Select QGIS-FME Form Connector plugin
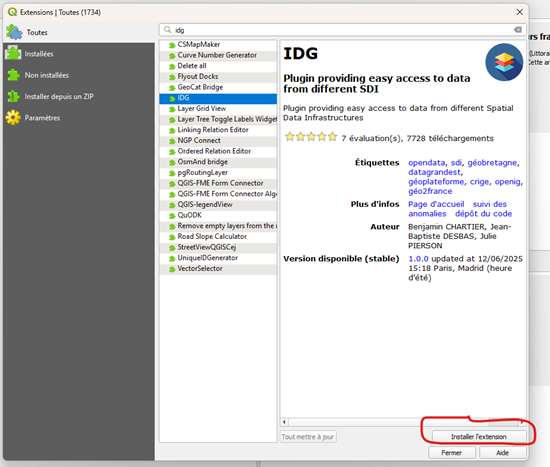This screenshot has width=550, height=467. (218, 183)
